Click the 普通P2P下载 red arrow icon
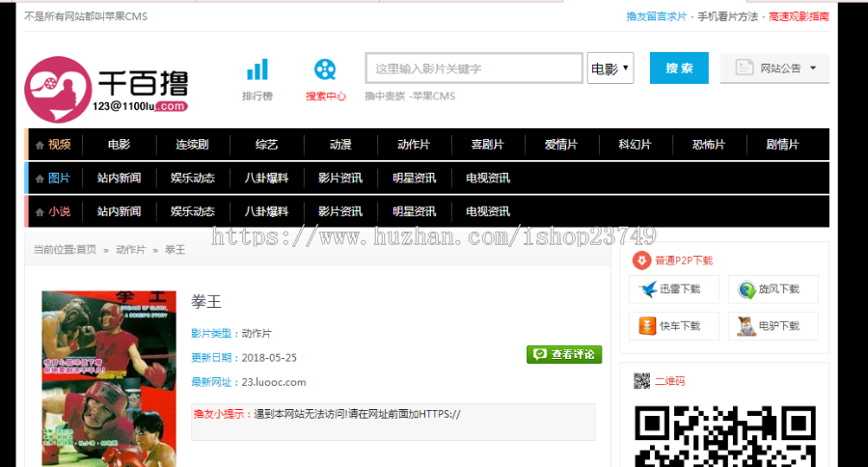 pyautogui.click(x=641, y=260)
